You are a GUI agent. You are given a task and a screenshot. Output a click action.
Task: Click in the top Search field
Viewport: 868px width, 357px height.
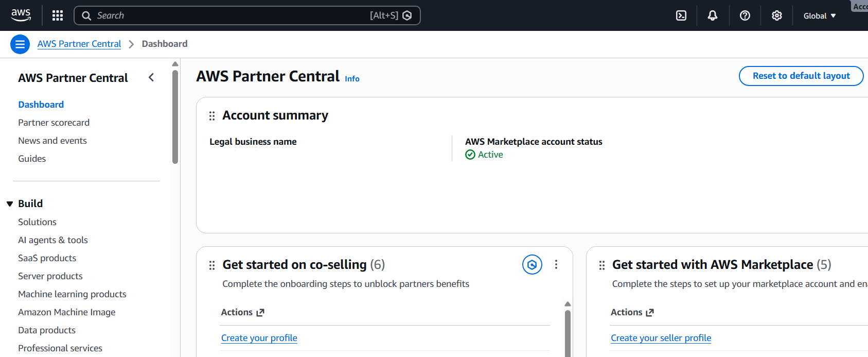(x=232, y=15)
